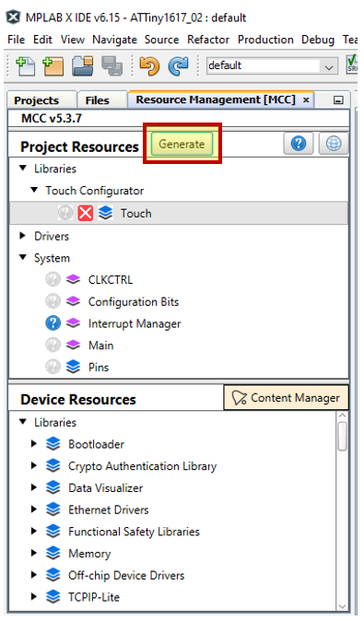Open the Content Manager
The height and width of the screenshot is (621, 364).
coord(287,398)
